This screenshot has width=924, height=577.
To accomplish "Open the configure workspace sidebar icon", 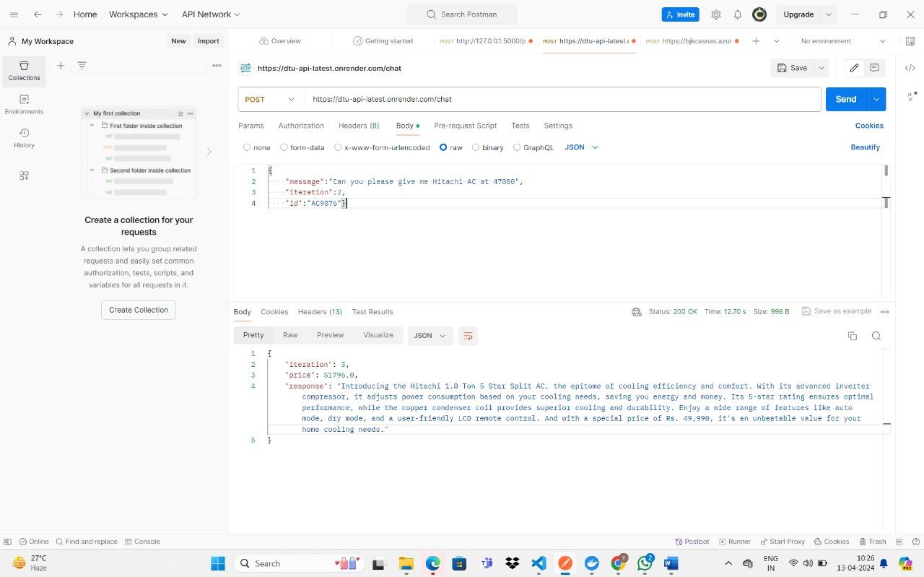I will pos(24,175).
